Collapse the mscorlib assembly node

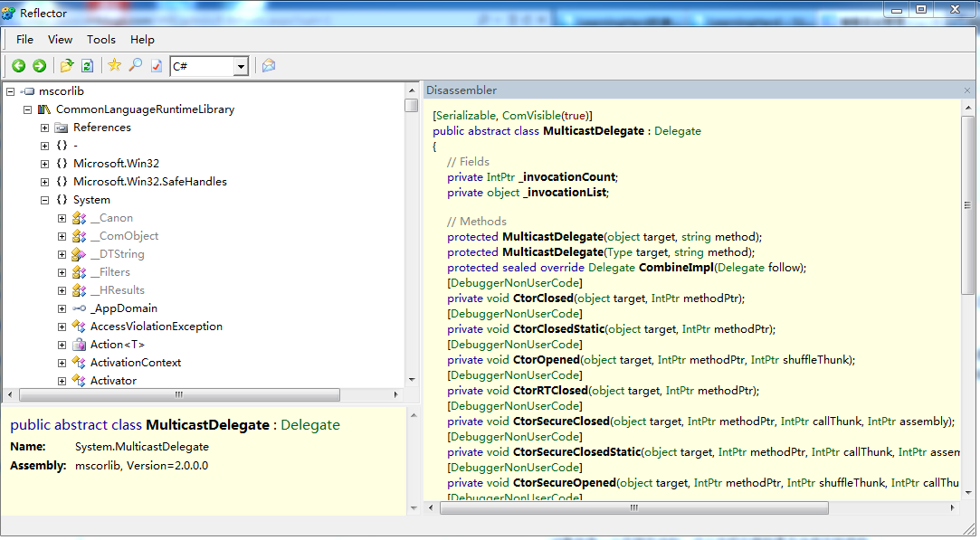[x=10, y=91]
